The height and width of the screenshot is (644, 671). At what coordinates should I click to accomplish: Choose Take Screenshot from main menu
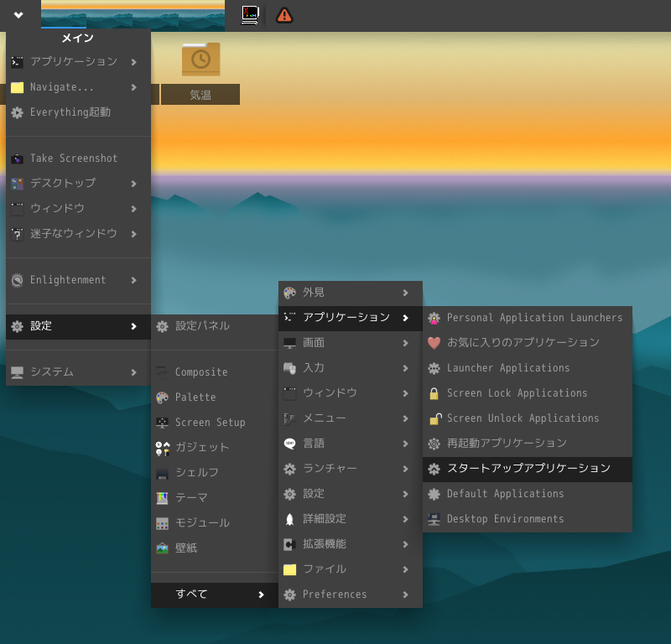coord(78,158)
